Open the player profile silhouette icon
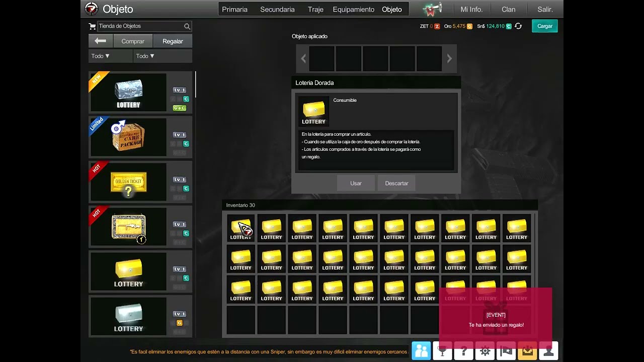The width and height of the screenshot is (644, 362). click(548, 350)
